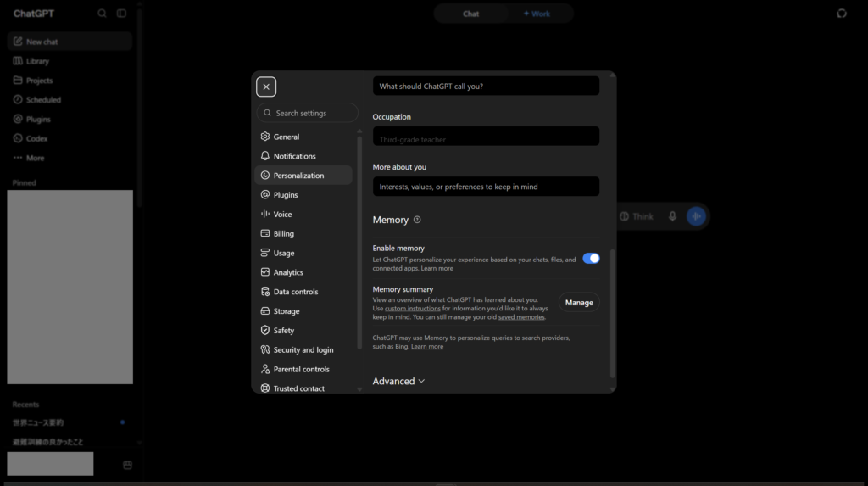
Task: Open Projects folder icon in sidebar
Action: pyautogui.click(x=18, y=81)
